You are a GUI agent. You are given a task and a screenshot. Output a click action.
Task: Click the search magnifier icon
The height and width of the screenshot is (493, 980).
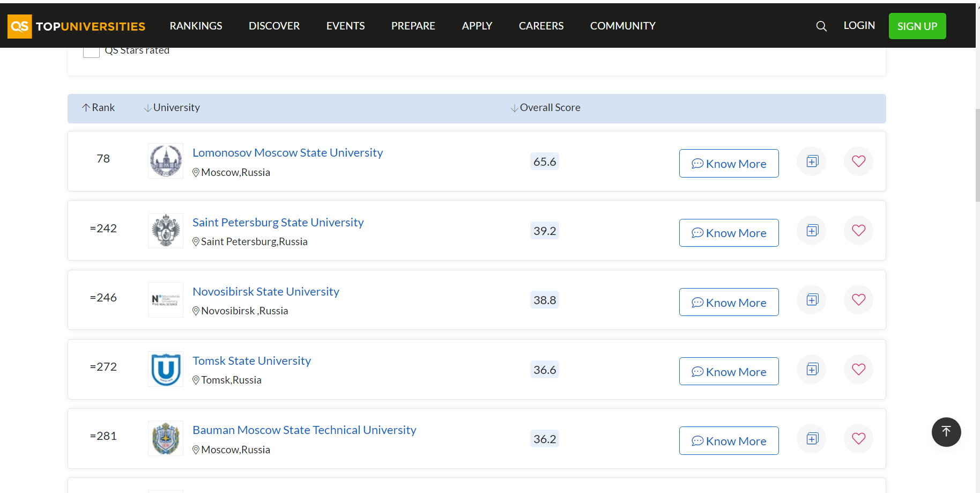[x=821, y=26]
